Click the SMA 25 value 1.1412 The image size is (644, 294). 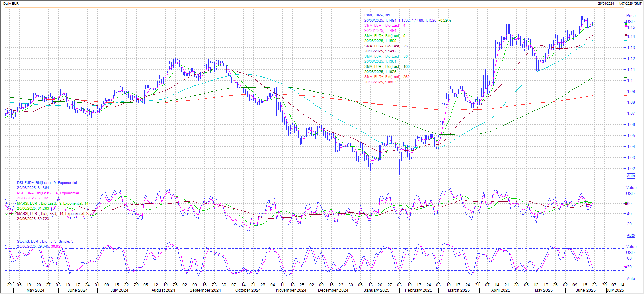click(391, 51)
